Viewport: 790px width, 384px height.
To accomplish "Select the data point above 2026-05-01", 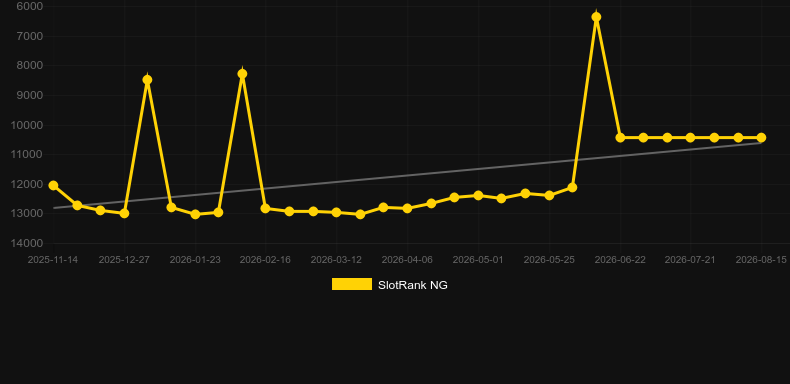I will click(478, 195).
